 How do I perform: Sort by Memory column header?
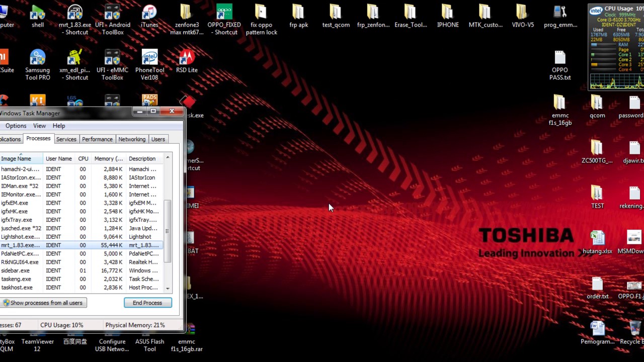click(109, 158)
